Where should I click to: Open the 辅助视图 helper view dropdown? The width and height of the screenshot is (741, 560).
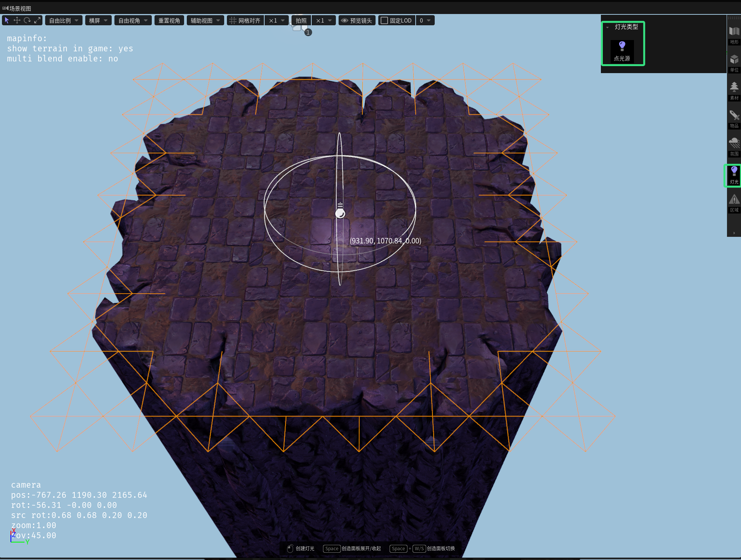coord(205,20)
